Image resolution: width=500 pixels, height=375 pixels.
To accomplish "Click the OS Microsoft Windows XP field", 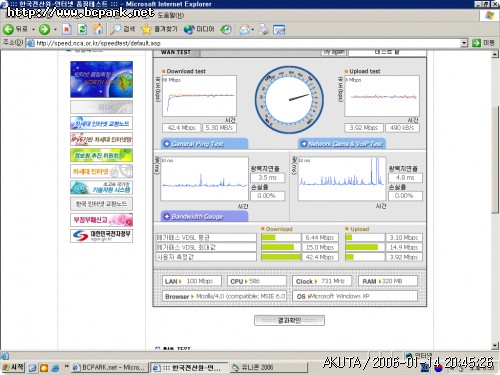I will point(355,296).
